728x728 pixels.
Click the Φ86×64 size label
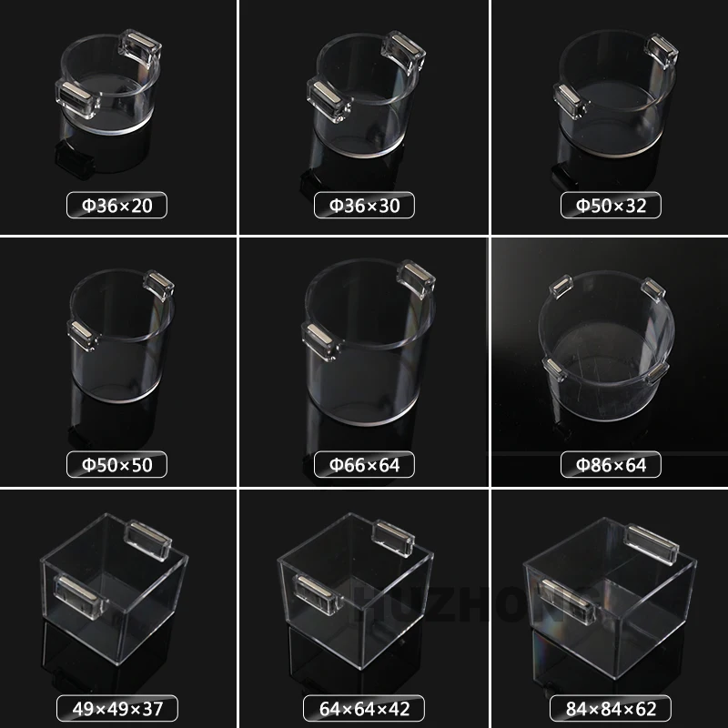click(611, 465)
